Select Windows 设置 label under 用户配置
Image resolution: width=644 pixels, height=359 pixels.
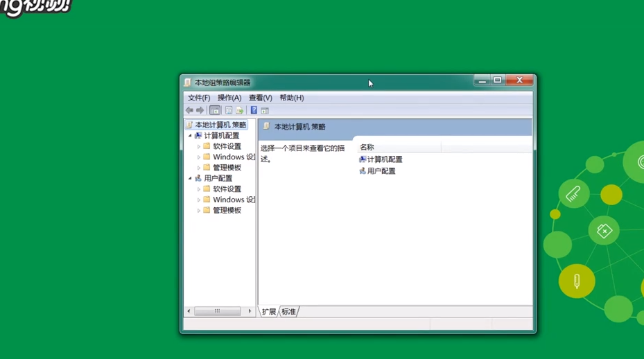[x=234, y=200]
